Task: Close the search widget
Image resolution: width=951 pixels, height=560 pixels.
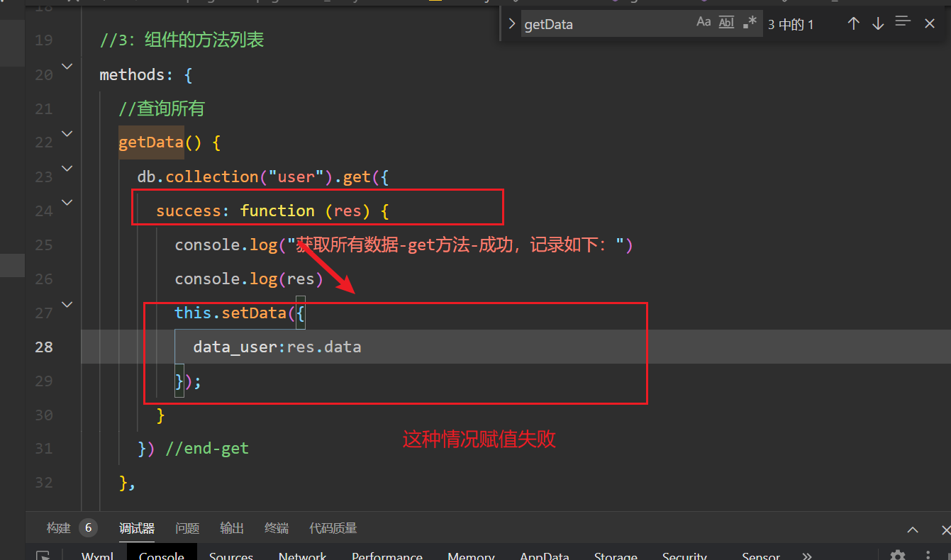Action: [x=930, y=23]
